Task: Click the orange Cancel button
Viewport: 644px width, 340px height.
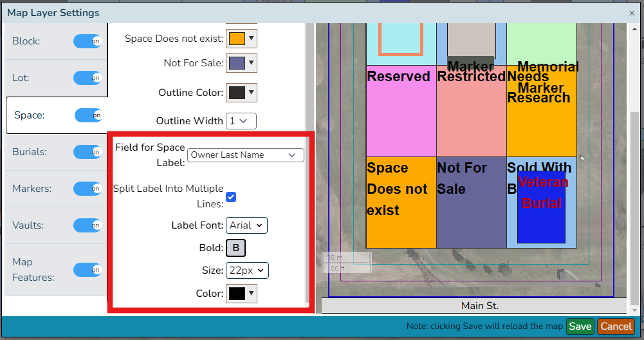Action: pyautogui.click(x=616, y=326)
